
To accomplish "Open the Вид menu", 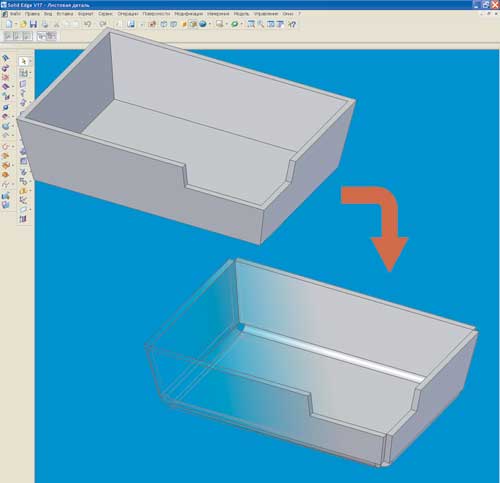I will pos(48,14).
